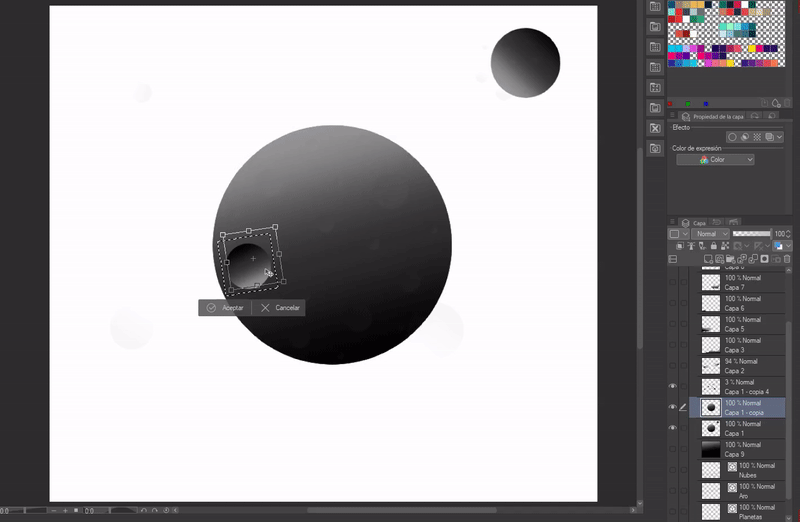Open the history tab next to Capa
Viewport: 800px width, 522px height.
click(717, 222)
